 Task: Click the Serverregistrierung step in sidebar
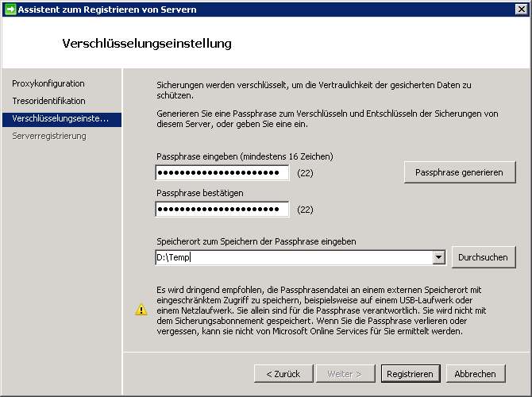(x=49, y=136)
